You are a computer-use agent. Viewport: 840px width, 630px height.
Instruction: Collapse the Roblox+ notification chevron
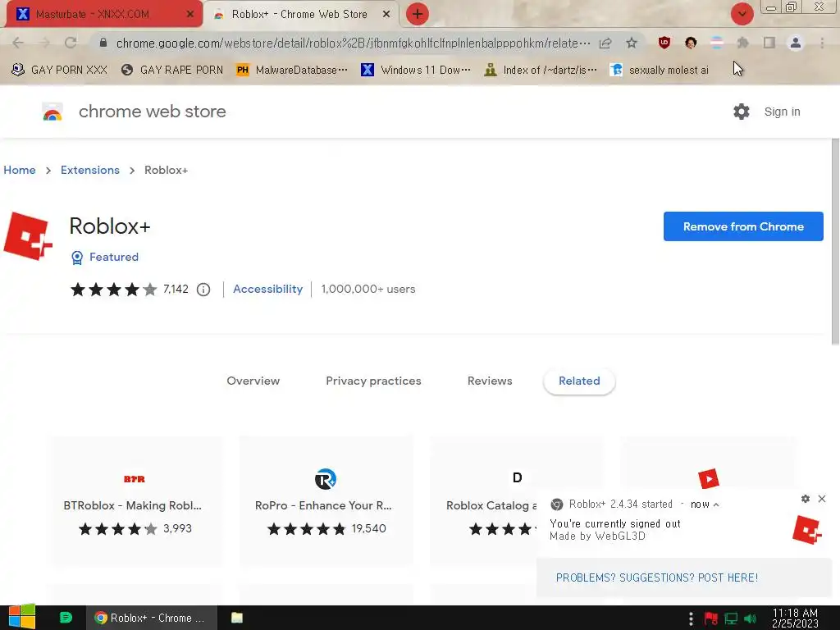pyautogui.click(x=716, y=504)
